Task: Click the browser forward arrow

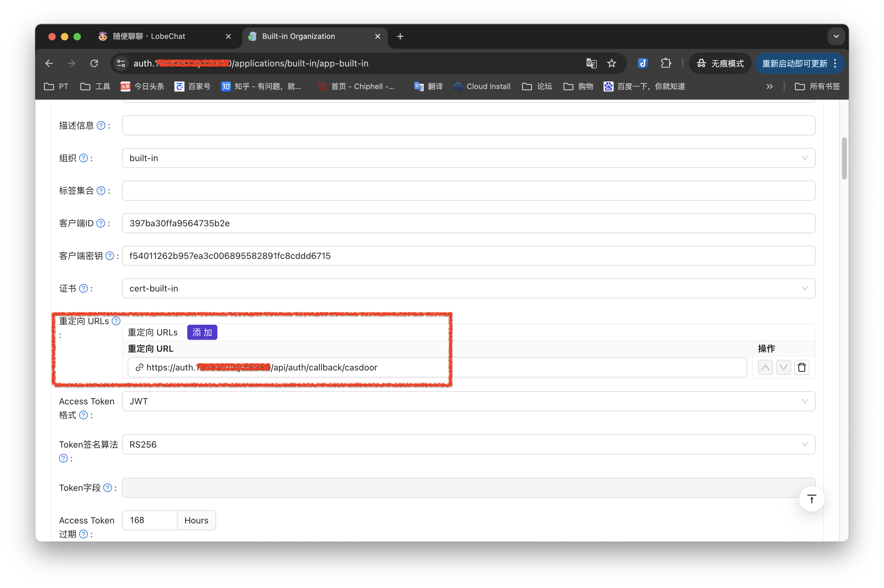Action: (x=71, y=63)
